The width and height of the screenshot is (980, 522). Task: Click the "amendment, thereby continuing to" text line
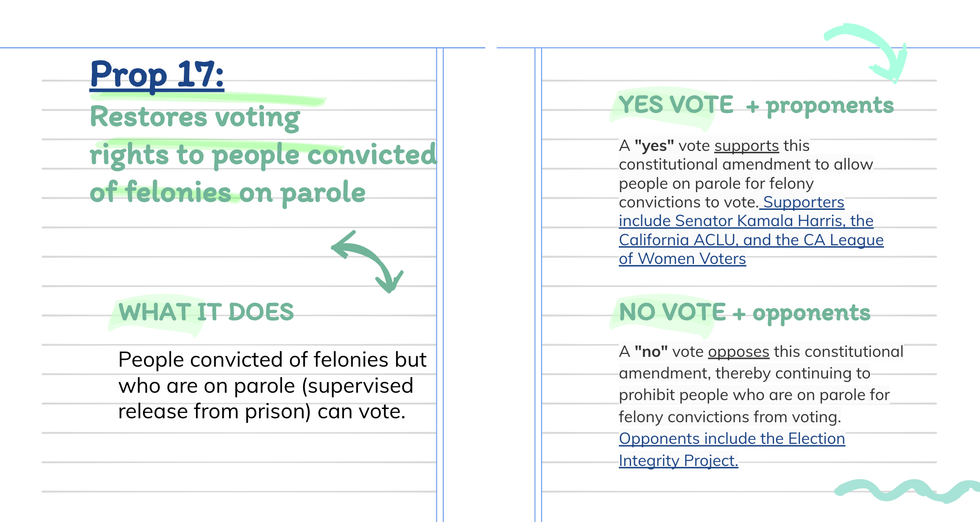[x=744, y=374]
